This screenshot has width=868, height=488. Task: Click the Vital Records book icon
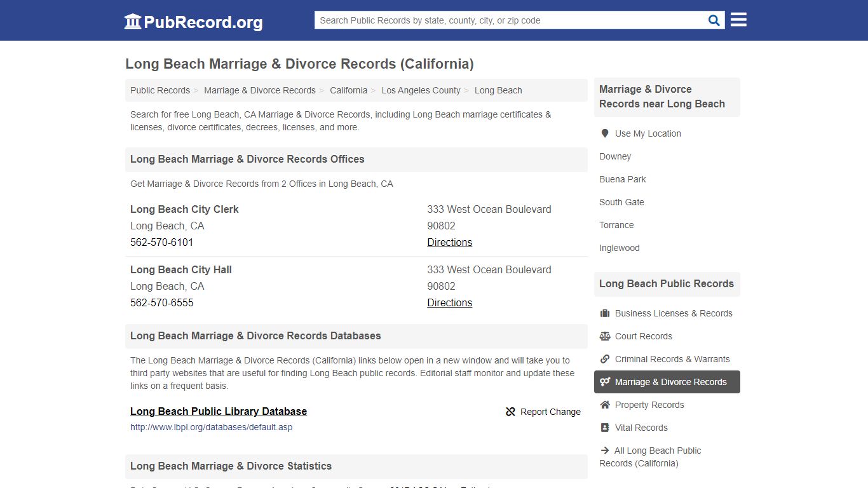tap(604, 428)
